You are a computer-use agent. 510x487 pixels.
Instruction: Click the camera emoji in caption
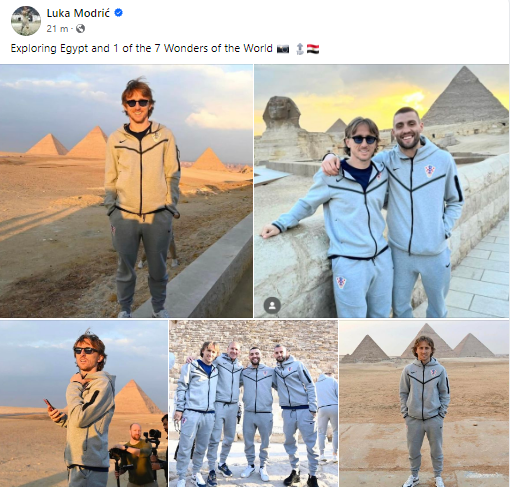[x=283, y=49]
